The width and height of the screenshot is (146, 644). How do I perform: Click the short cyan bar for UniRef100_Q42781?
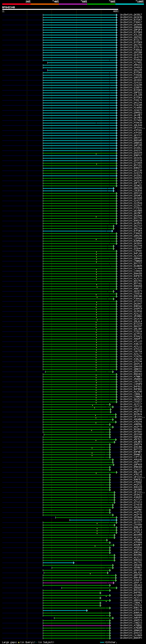pos(59,563)
